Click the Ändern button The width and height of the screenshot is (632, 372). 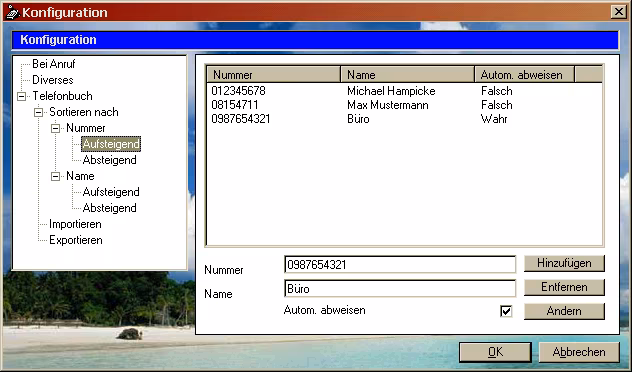coord(564,311)
